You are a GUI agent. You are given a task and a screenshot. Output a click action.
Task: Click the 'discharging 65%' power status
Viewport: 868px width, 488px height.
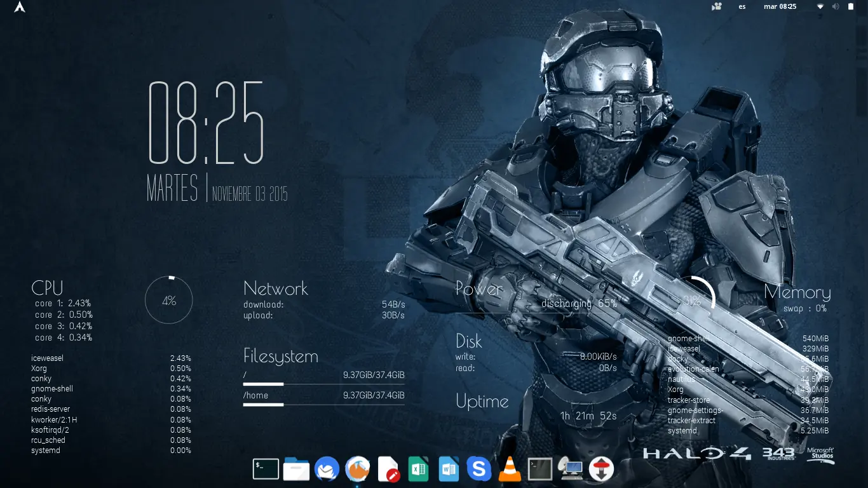click(579, 304)
